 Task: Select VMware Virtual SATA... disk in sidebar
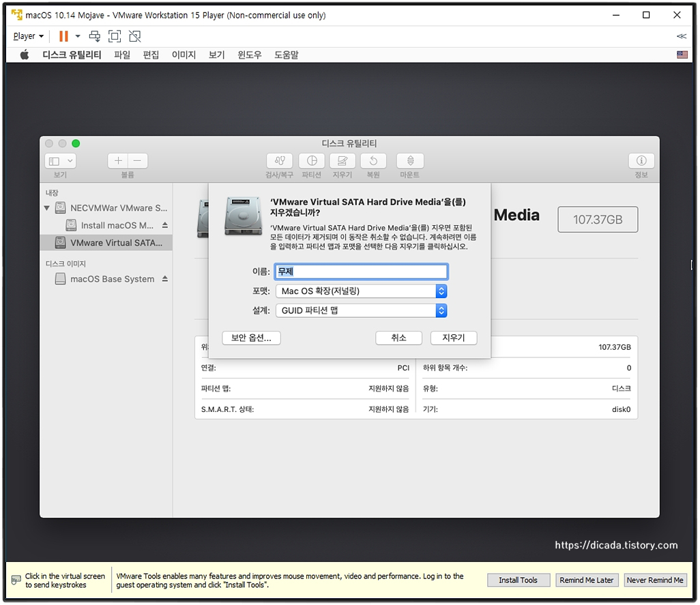[106, 243]
